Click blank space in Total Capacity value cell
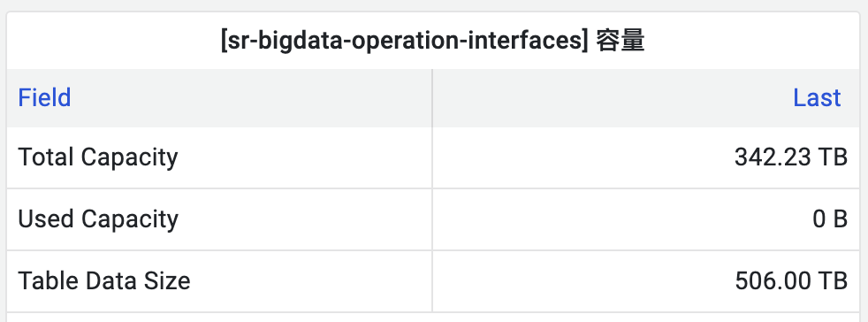Screen dimensions: 868x322 tap(582, 157)
